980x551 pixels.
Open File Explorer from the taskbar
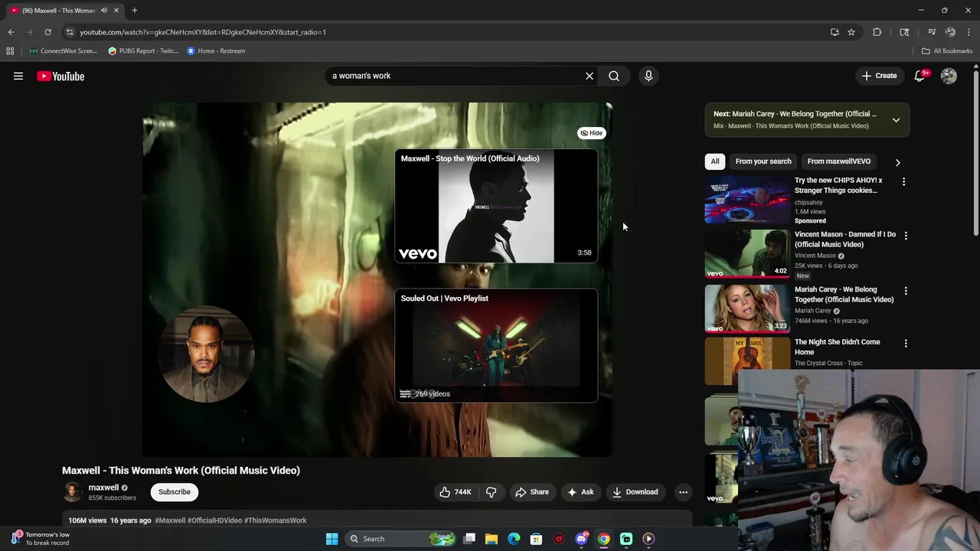(x=492, y=539)
